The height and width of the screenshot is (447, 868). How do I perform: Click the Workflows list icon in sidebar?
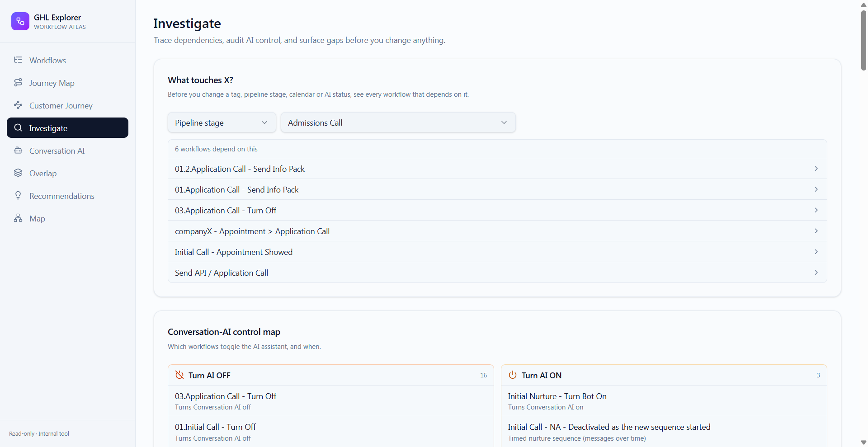pos(18,60)
